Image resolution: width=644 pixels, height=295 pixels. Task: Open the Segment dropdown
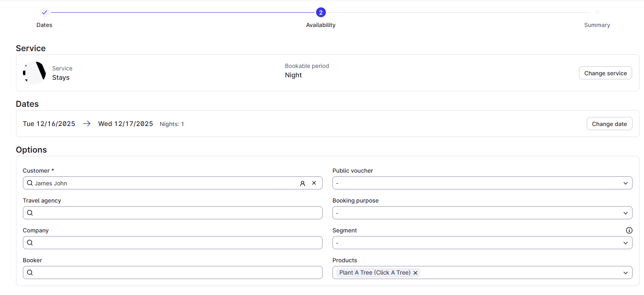482,243
